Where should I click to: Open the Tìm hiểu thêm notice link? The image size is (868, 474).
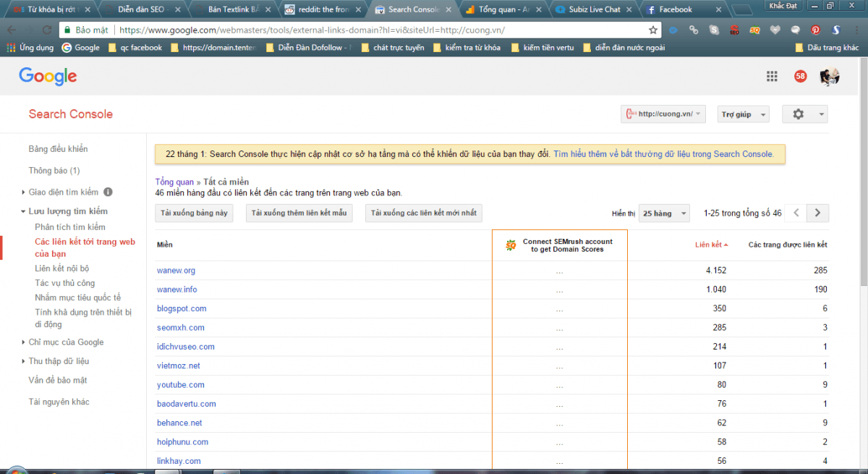coord(663,154)
